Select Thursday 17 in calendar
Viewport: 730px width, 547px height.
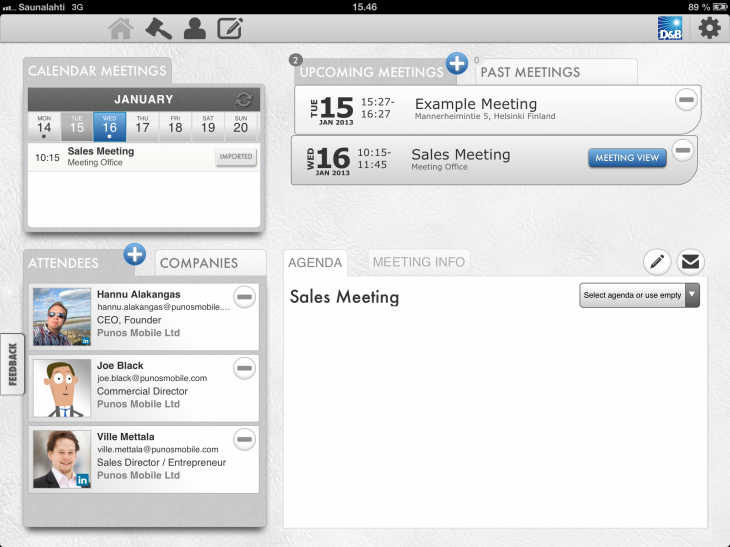(142, 126)
